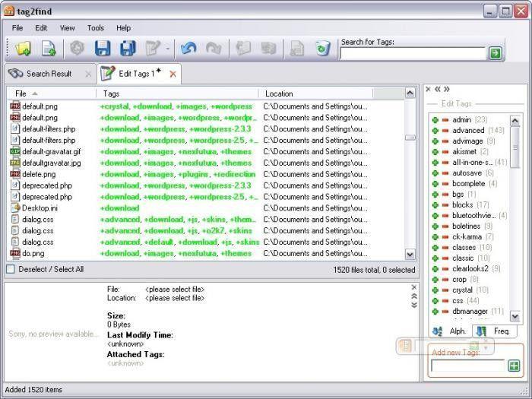Image resolution: width=532 pixels, height=399 pixels.
Task: Click green plus to add autosave tag
Action: click(435, 173)
